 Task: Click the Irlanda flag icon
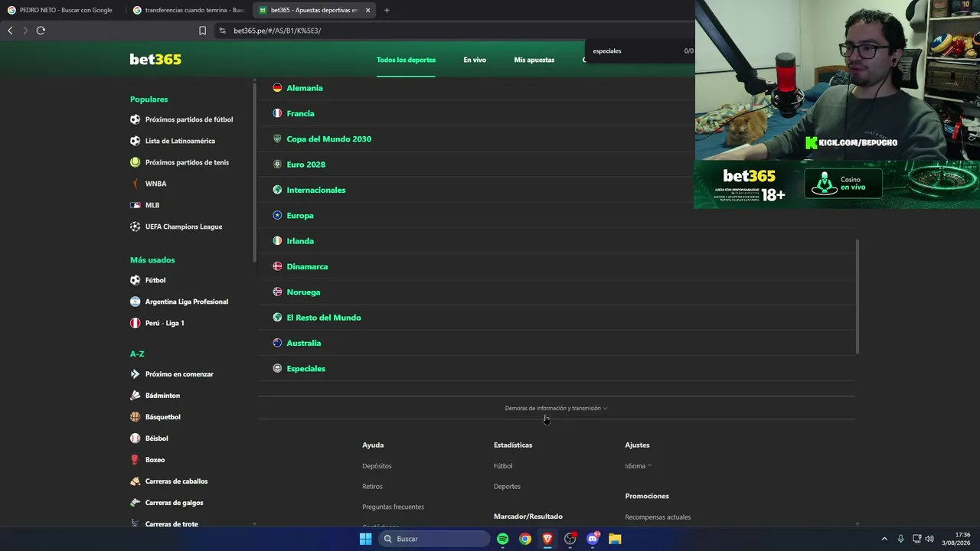pos(277,241)
